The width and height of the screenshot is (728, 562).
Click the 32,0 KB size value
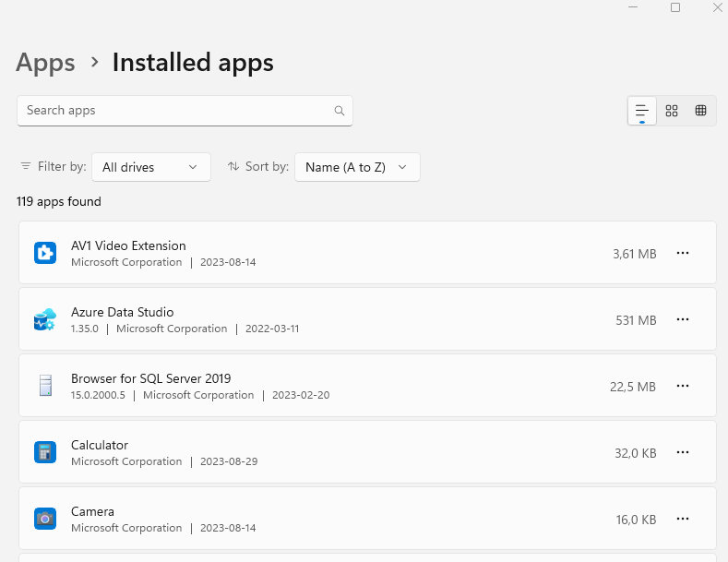[635, 453]
